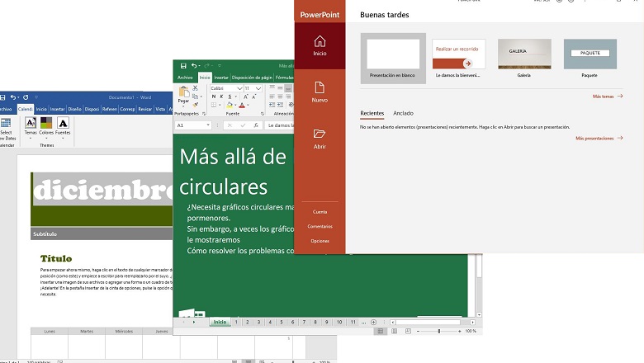644x363 pixels.
Task: Open PowerPoint's Inicio home icon
Action: coord(320,41)
